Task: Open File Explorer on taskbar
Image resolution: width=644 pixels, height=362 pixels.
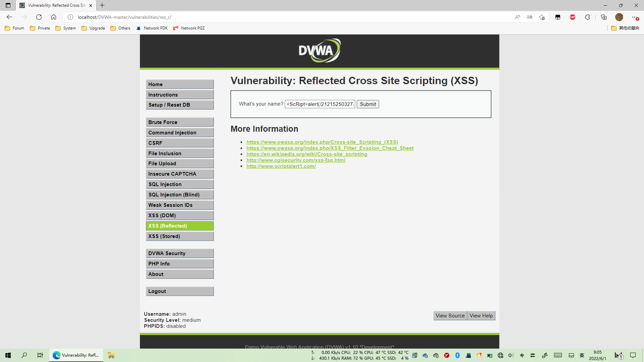Action: click(x=111, y=355)
